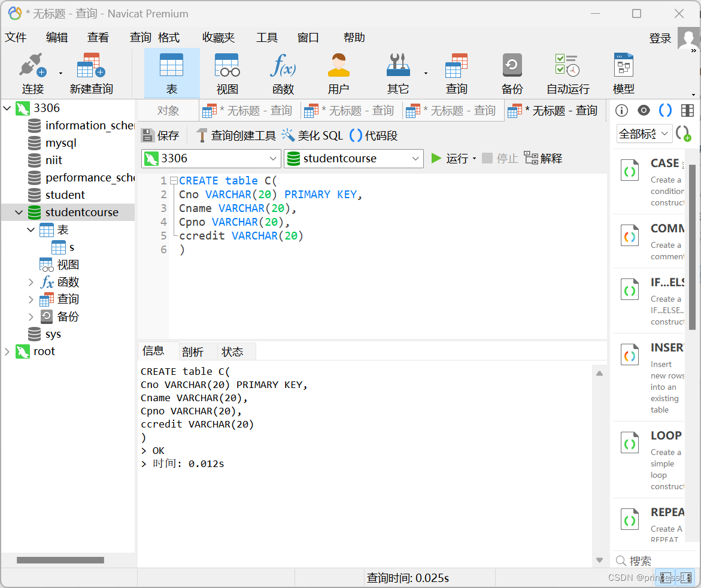The image size is (701, 588).
Task: Collapse the studentcourse database node
Action: coord(19,212)
